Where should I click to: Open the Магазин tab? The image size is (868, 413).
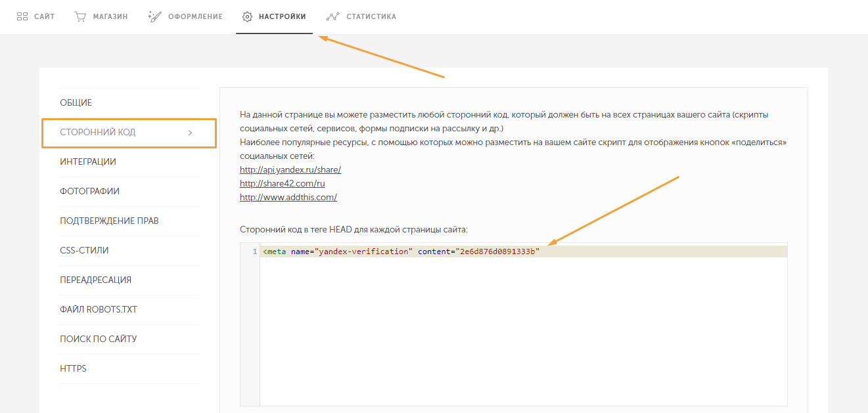(101, 16)
